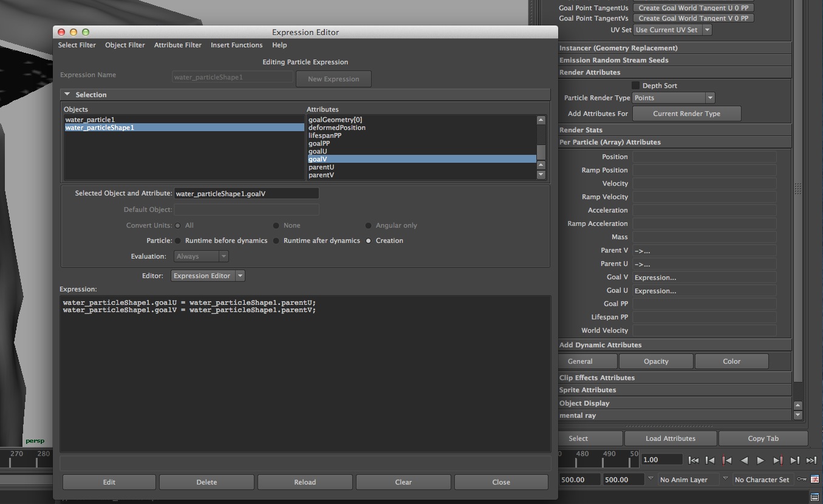
Task: Toggle the auto keyframe key icon
Action: pos(802,479)
